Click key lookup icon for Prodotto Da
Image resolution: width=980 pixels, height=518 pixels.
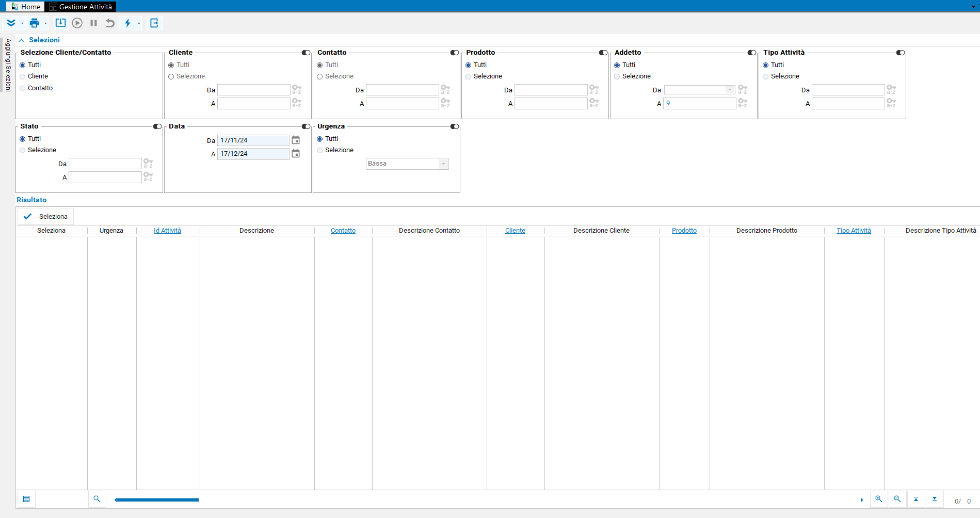click(x=594, y=89)
